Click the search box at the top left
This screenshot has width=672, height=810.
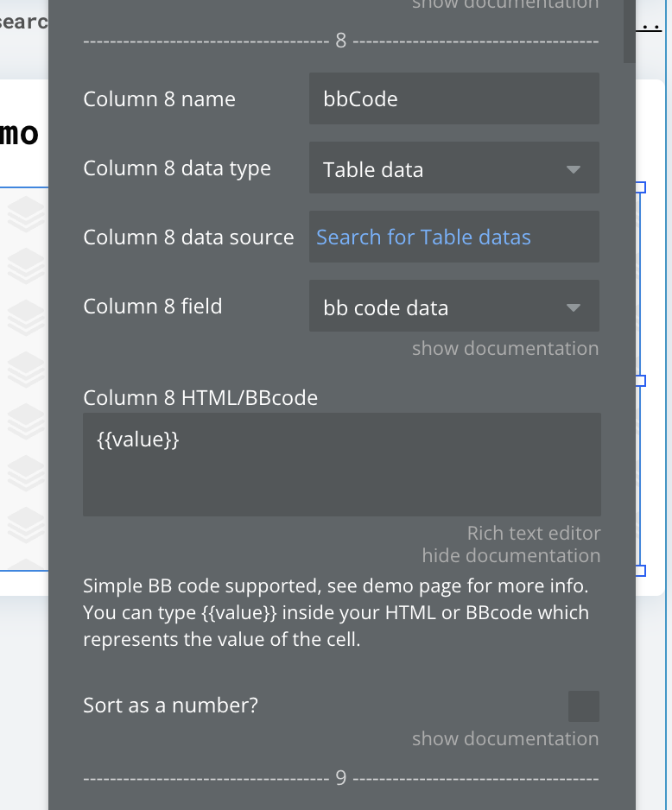(23, 21)
